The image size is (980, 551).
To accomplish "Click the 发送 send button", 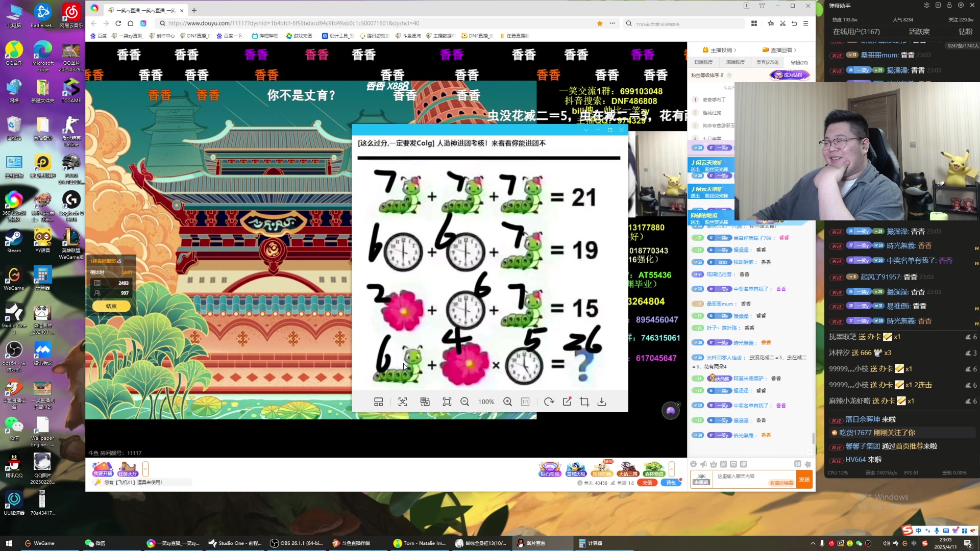I will 804,480.
